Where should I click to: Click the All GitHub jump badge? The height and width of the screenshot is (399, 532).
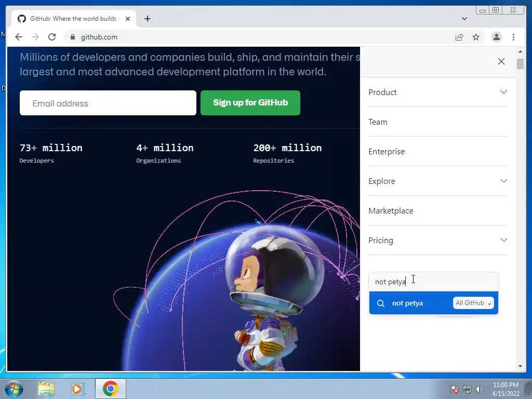(x=473, y=303)
